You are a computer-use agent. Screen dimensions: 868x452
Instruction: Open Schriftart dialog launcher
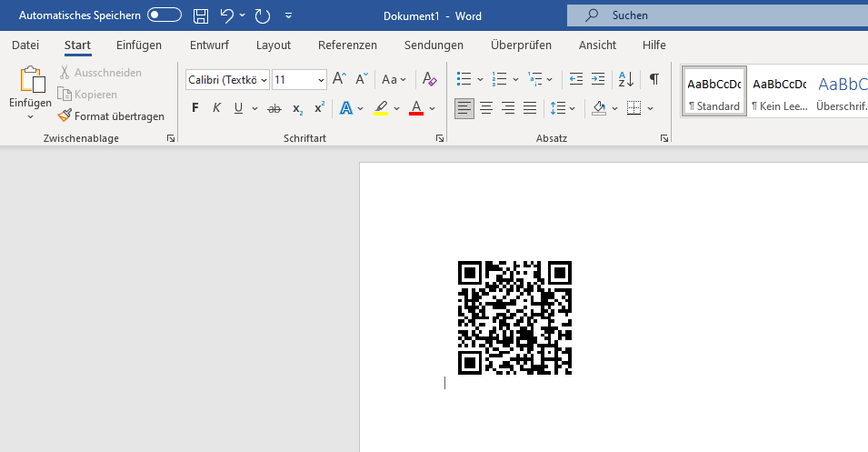tap(440, 138)
